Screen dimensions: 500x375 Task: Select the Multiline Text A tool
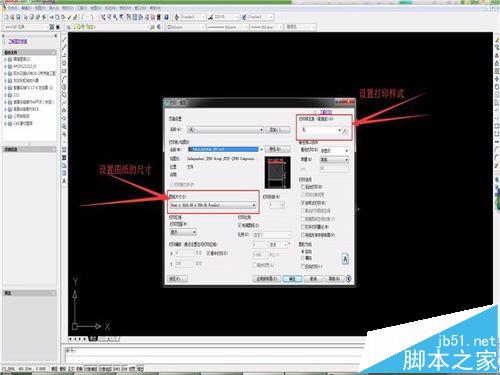point(64,181)
